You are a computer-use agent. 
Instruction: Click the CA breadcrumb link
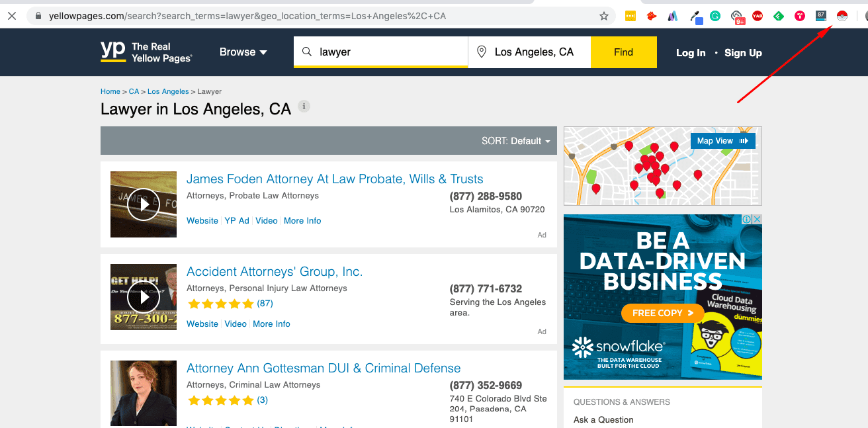[x=134, y=91]
